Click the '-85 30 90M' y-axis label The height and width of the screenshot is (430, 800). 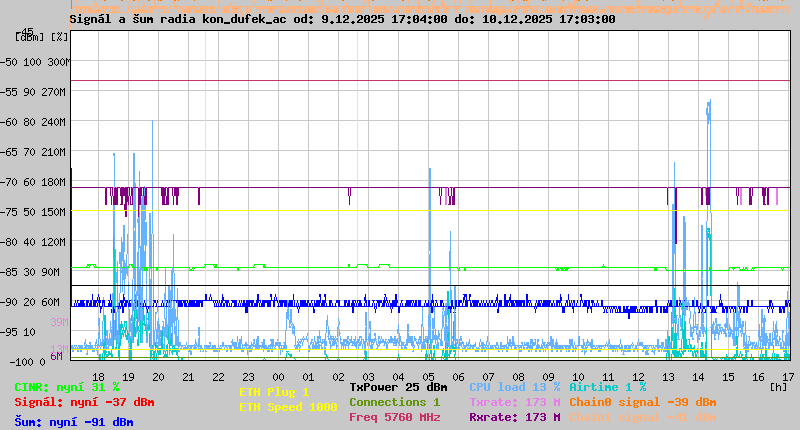[x=32, y=272]
